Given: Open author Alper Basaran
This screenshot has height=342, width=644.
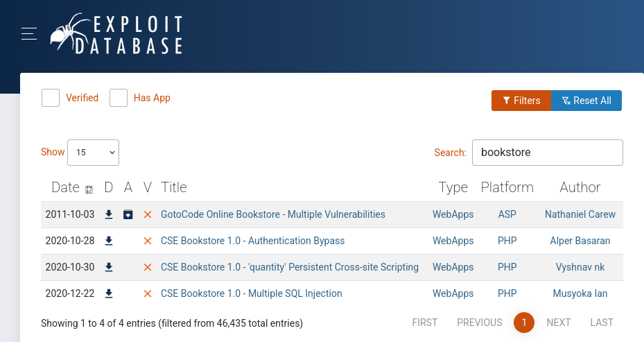Looking at the screenshot, I should (x=580, y=241).
